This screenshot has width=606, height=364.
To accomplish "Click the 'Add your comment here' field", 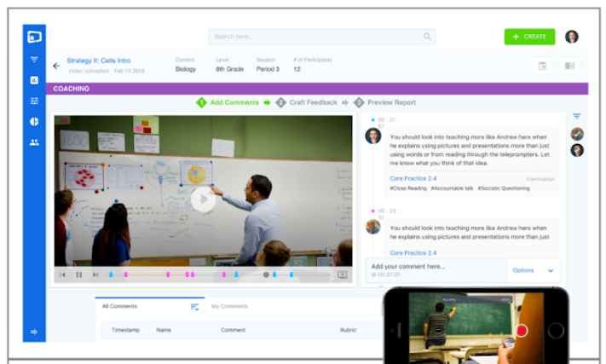I will (x=436, y=270).
